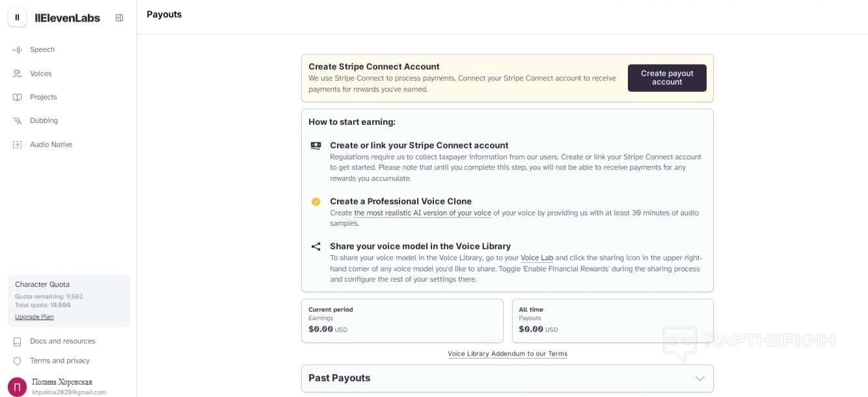Open Voice Library Addendum to our Terms
The width and height of the screenshot is (868, 397).
tap(508, 354)
